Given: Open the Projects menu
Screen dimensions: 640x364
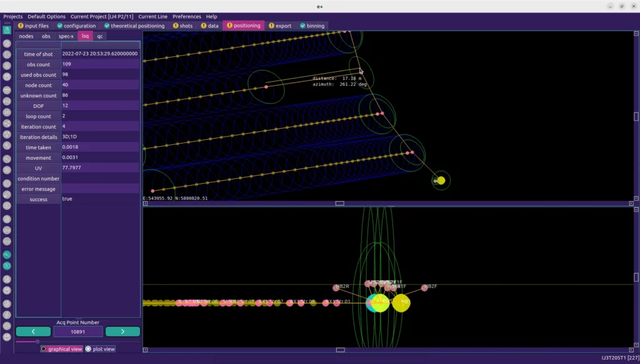Looking at the screenshot, I should click(x=13, y=17).
